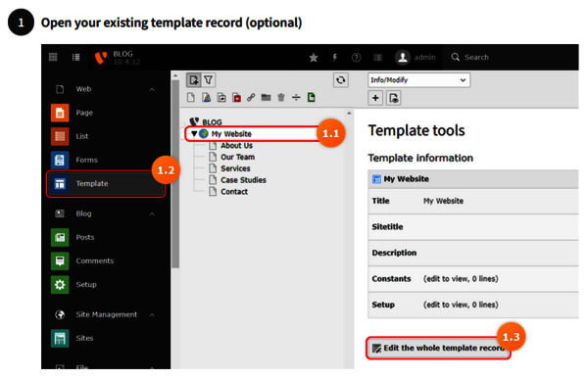Click the Page module orange icon

point(60,113)
